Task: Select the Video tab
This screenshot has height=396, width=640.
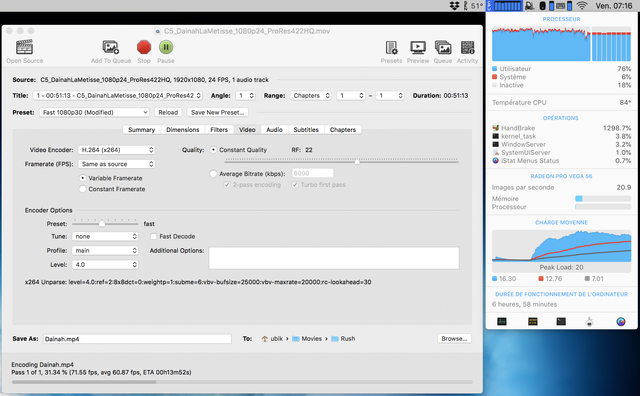Action: pos(247,129)
